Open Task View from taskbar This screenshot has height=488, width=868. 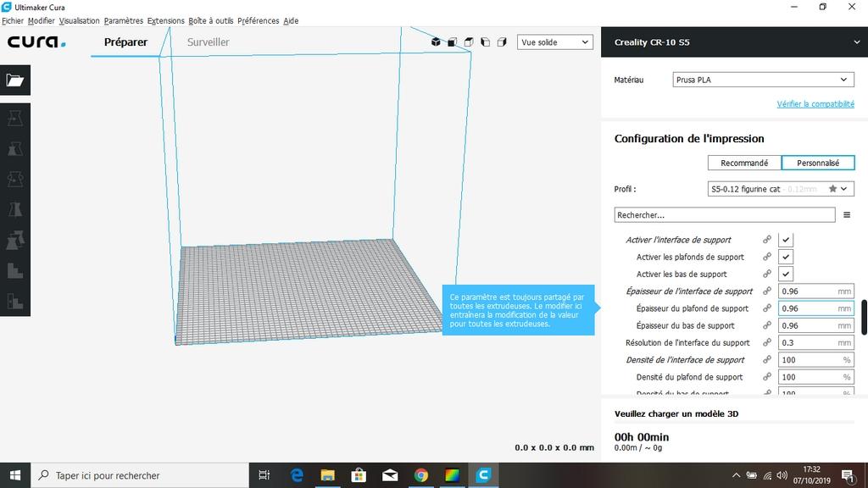pos(264,475)
